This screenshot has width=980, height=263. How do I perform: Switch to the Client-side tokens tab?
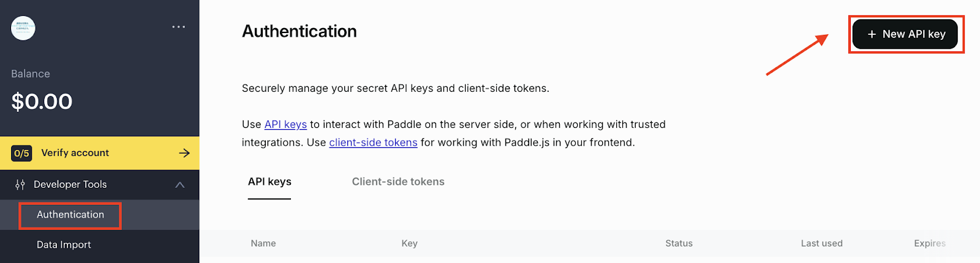398,182
